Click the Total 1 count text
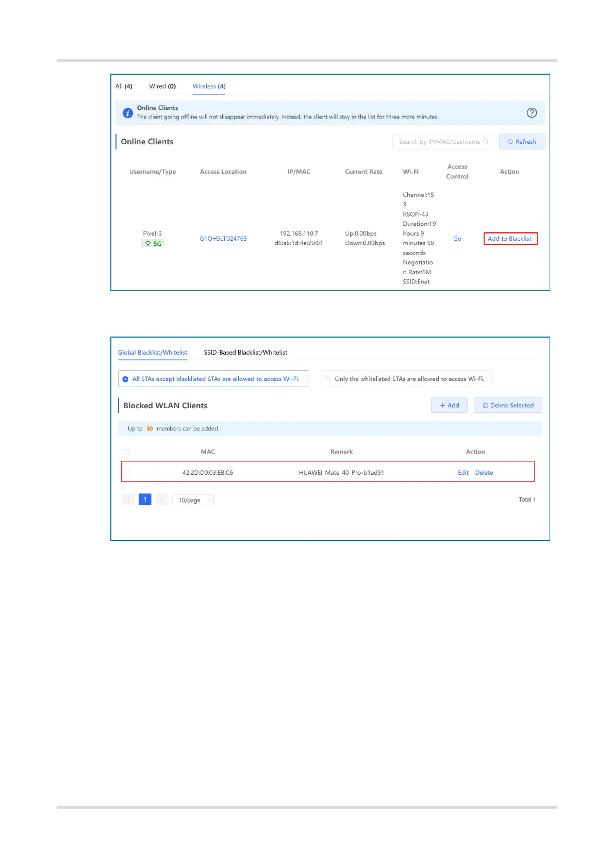This screenshot has height=868, width=614. point(527,499)
